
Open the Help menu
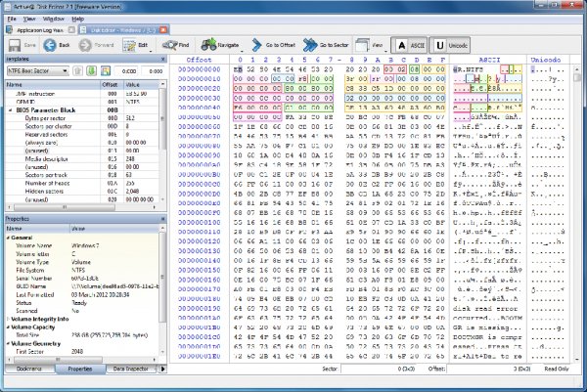(78, 19)
